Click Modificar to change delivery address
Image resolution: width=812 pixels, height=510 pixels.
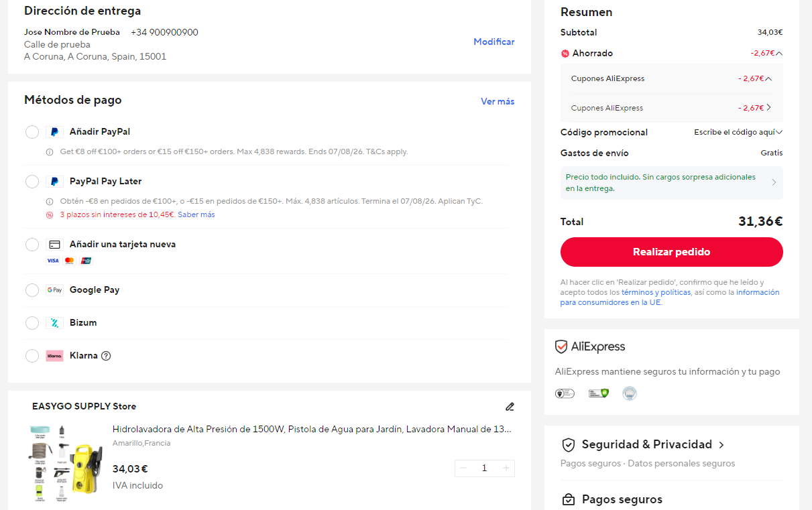pos(494,42)
